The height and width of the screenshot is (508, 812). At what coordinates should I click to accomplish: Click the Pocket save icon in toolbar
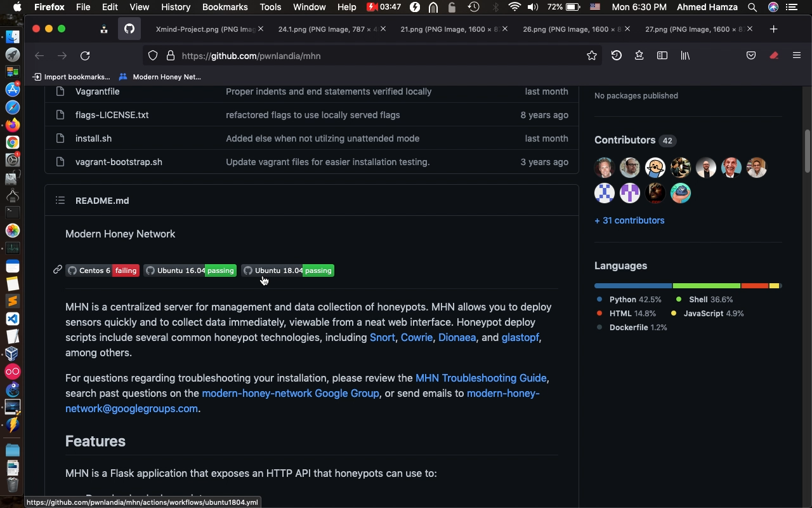click(751, 56)
